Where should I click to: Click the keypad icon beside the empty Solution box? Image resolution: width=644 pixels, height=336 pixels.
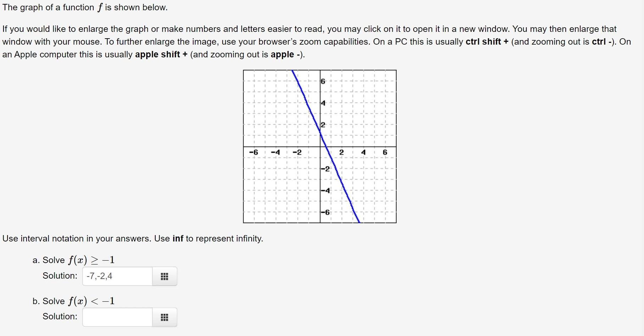[164, 317]
